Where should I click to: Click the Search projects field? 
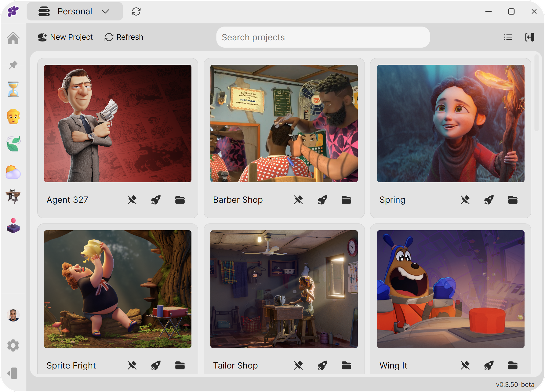coord(323,37)
